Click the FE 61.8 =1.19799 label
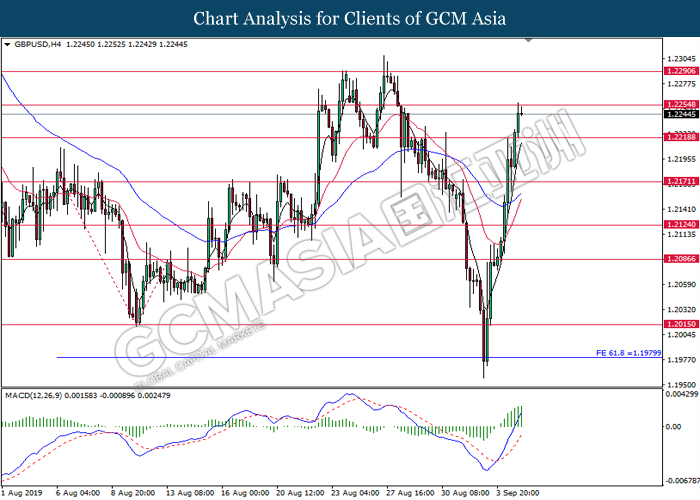Viewport: 700px width, 500px height. [x=629, y=353]
